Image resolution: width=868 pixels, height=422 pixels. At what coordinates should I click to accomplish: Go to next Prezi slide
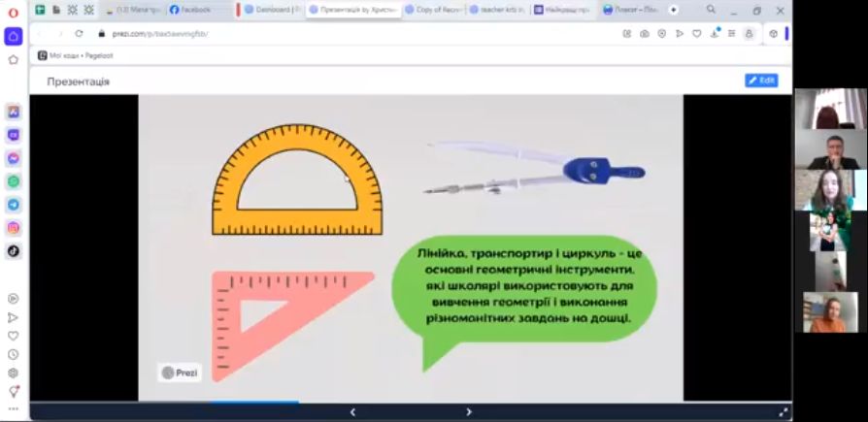469,412
